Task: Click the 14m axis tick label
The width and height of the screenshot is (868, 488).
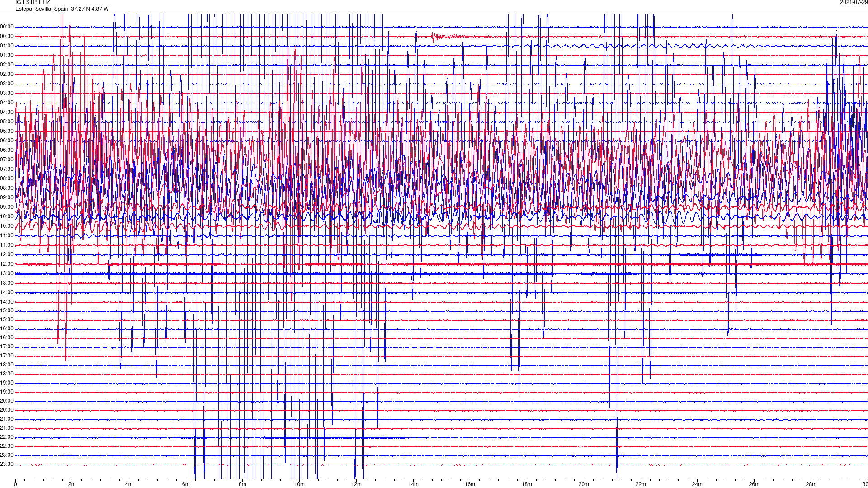Action: click(413, 484)
